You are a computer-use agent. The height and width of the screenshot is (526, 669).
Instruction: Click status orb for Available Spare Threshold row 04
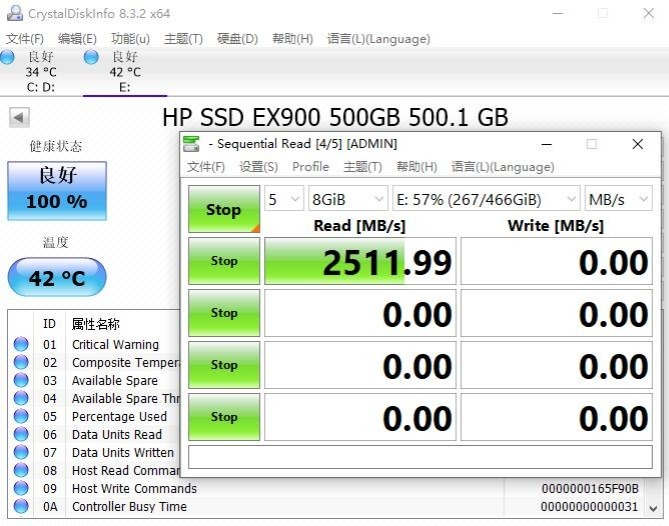pos(21,398)
